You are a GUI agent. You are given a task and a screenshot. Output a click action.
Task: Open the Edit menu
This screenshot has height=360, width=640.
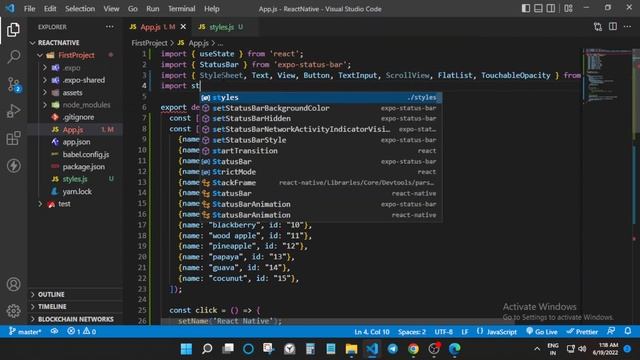(50, 9)
